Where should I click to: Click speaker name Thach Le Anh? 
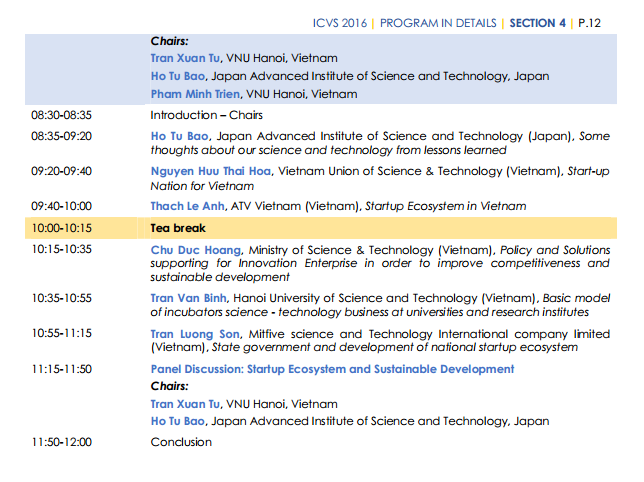187,206
